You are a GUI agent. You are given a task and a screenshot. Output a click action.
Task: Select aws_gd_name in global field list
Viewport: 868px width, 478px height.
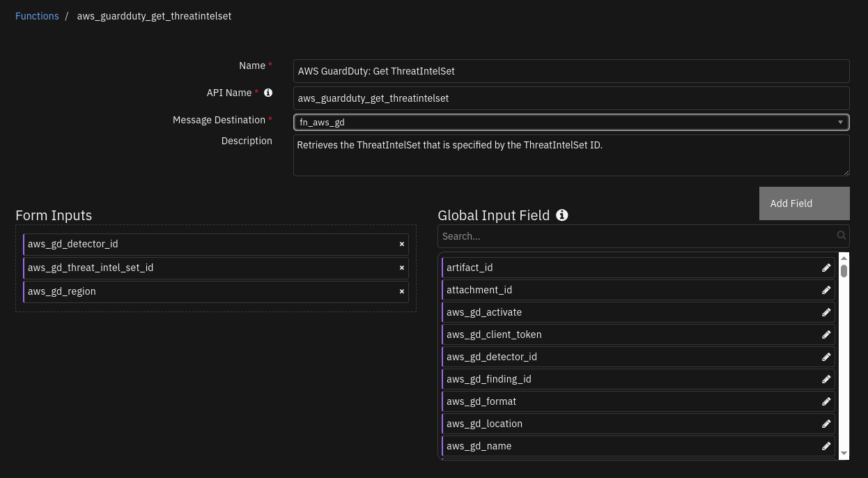(x=638, y=446)
